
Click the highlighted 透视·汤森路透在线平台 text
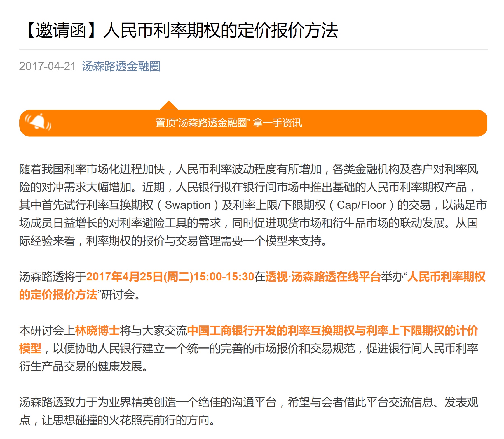pos(323,277)
